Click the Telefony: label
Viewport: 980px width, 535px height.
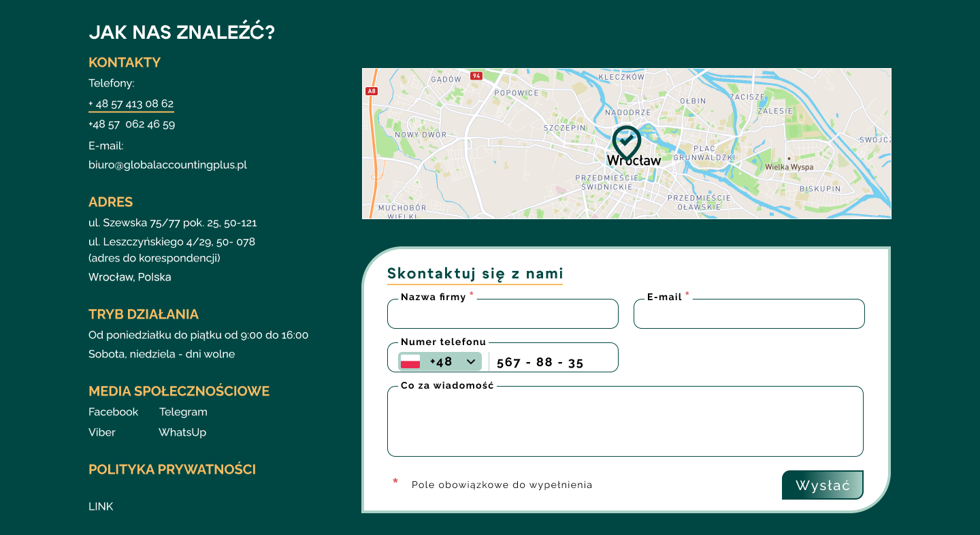pos(112,84)
